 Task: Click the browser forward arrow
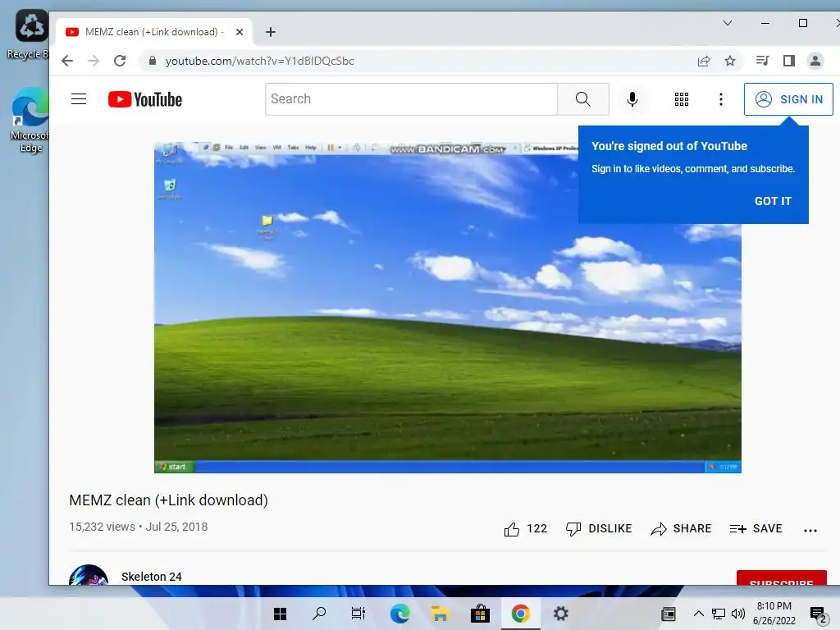(x=94, y=61)
